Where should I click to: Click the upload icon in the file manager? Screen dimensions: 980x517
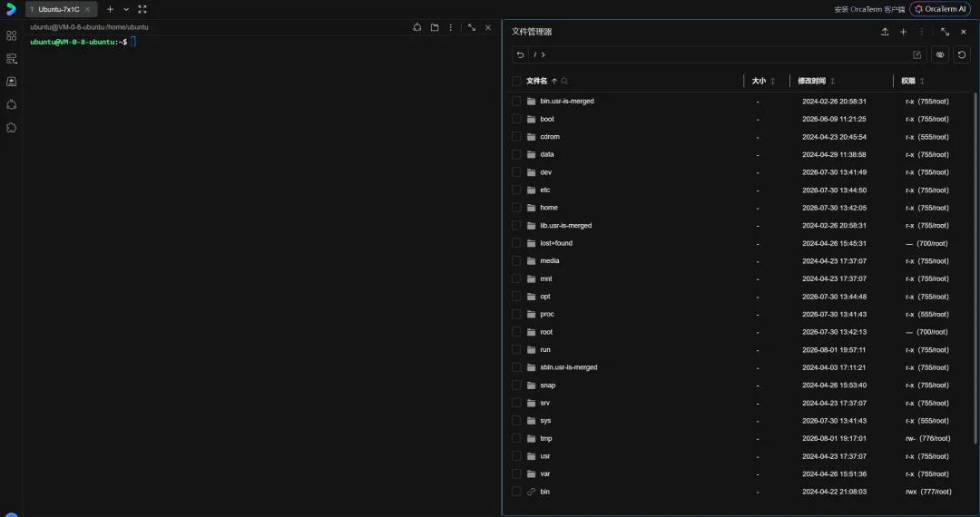(885, 32)
